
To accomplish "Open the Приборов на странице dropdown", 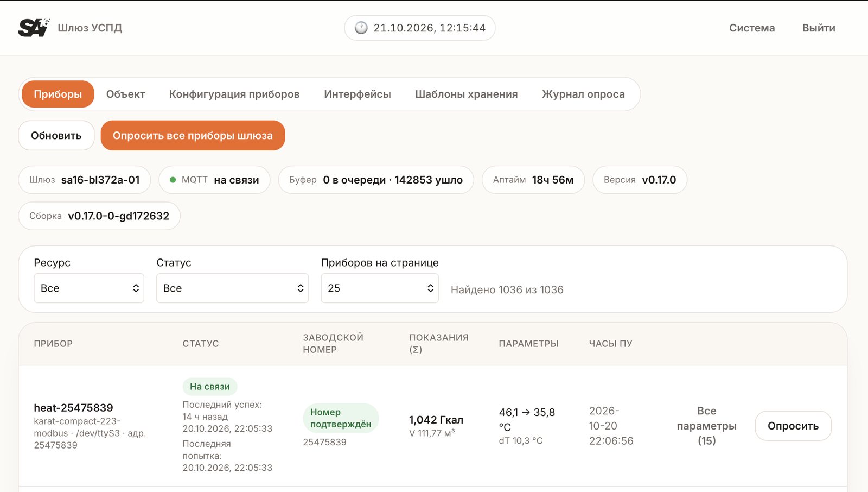I will click(380, 288).
